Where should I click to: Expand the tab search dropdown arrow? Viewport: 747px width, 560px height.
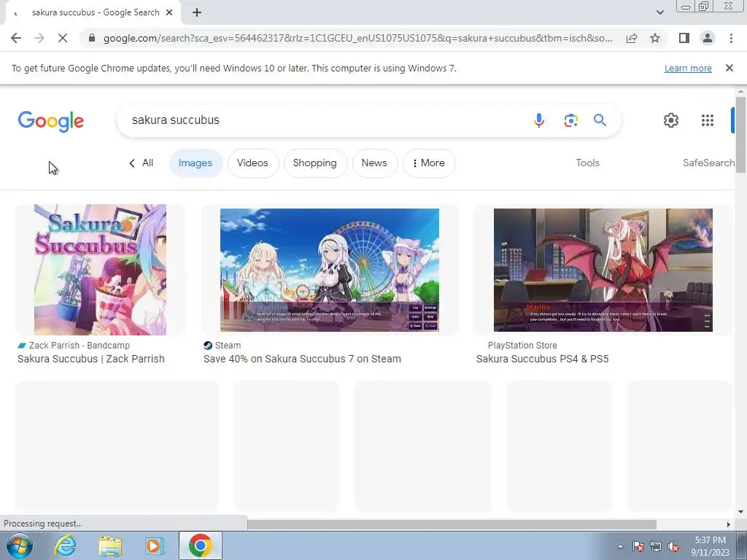659,13
